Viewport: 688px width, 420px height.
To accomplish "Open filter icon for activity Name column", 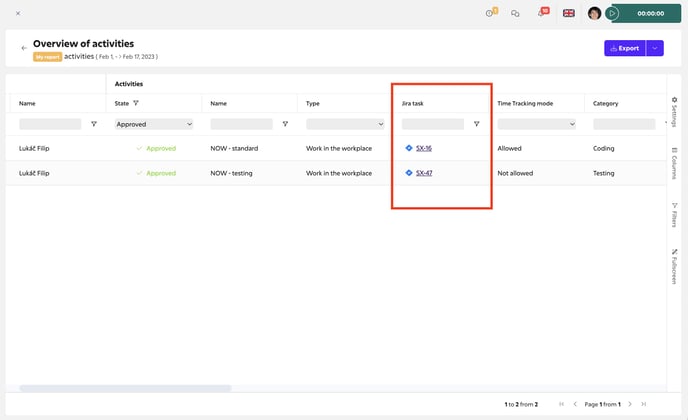I will pyautogui.click(x=285, y=124).
